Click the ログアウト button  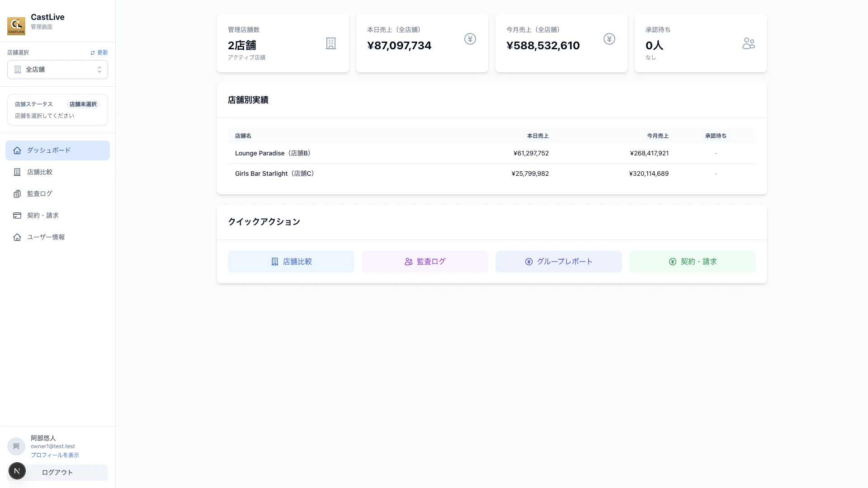[57, 473]
